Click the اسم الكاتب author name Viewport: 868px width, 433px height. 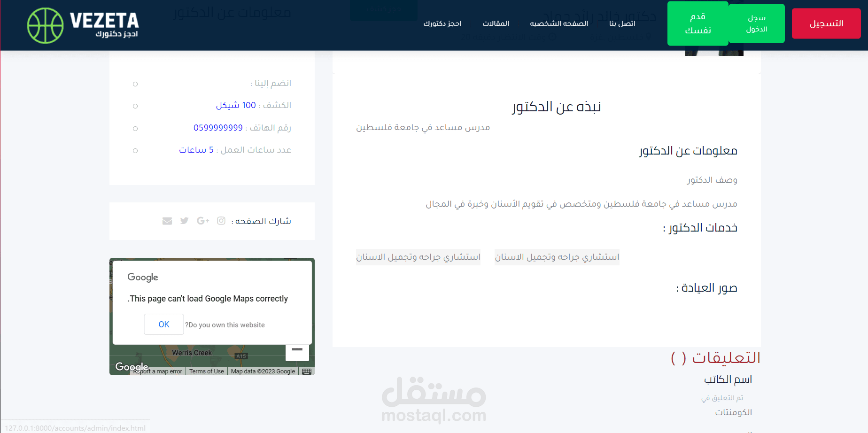[728, 379]
